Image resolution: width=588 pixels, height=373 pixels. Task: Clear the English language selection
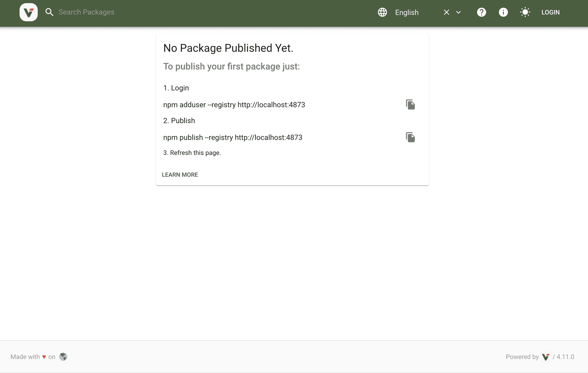point(446,12)
